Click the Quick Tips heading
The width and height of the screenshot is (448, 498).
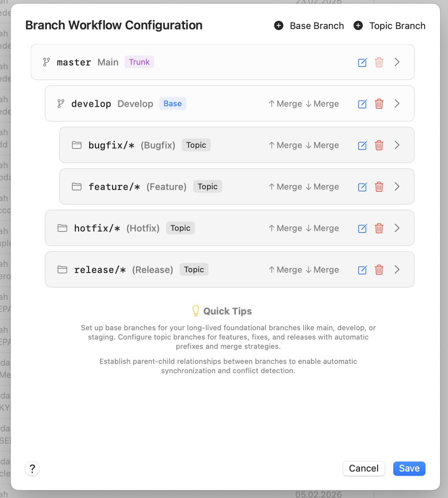(x=228, y=311)
